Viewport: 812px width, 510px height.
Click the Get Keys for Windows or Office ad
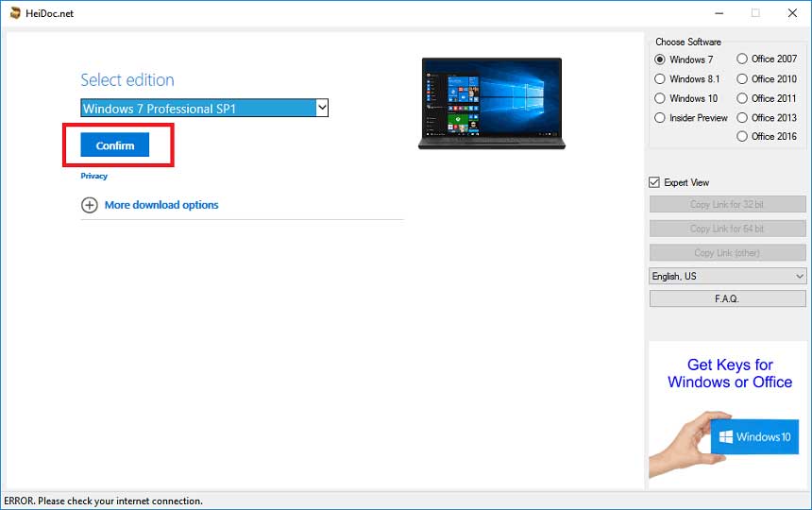pyautogui.click(x=728, y=415)
